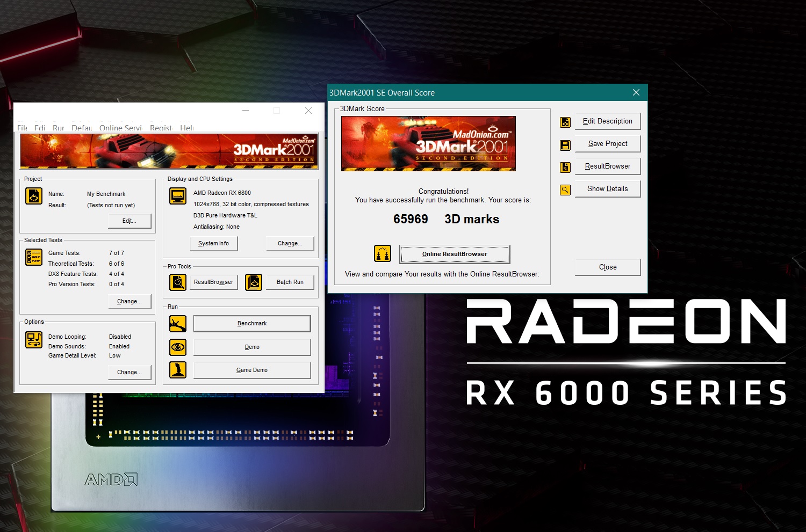Click the AMD Radeon RX 6800 text

click(222, 193)
